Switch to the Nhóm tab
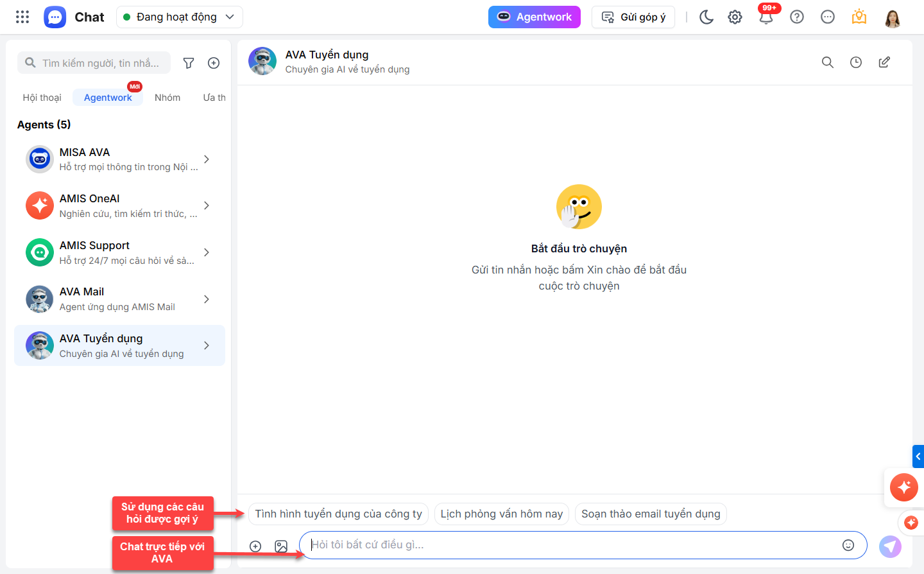The image size is (924, 574). pyautogui.click(x=167, y=98)
